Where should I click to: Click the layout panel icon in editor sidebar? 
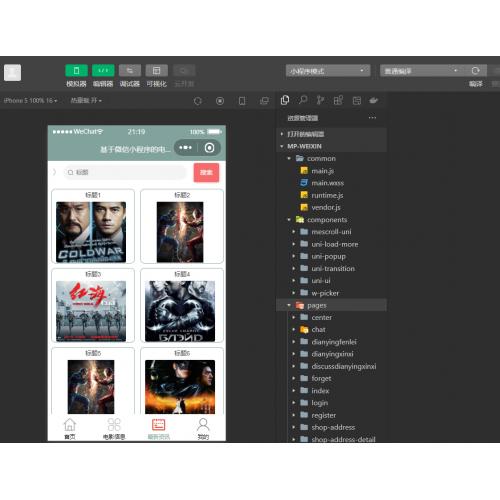tap(357, 100)
